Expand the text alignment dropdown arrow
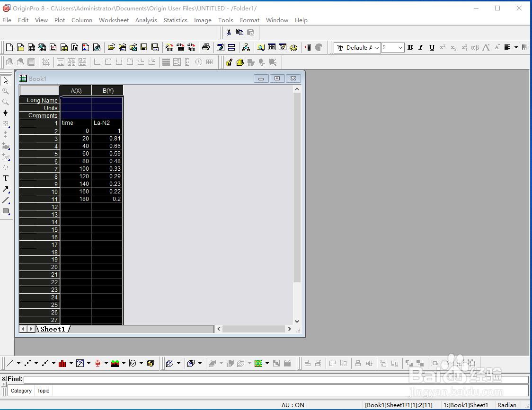532x410 pixels. click(x=516, y=47)
